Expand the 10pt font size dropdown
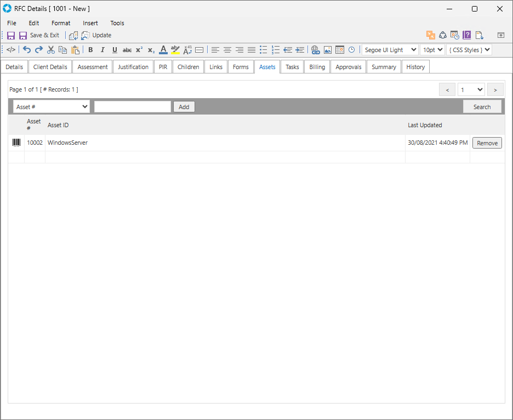 point(432,50)
